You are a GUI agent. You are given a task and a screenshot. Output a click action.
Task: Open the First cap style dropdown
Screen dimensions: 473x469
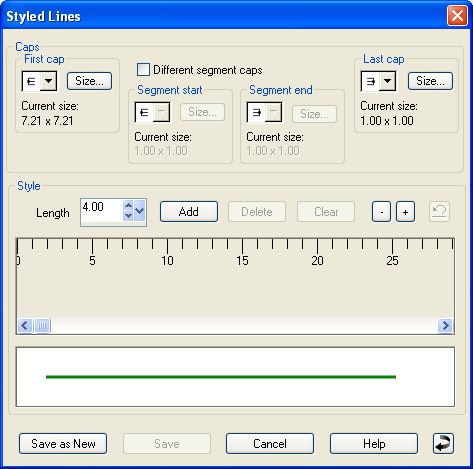[49, 81]
